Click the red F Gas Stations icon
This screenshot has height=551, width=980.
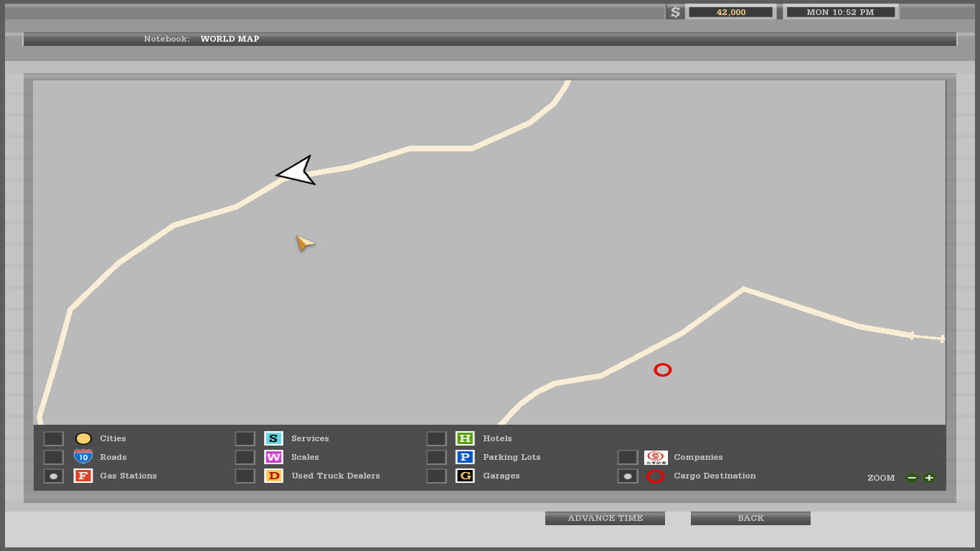(83, 476)
